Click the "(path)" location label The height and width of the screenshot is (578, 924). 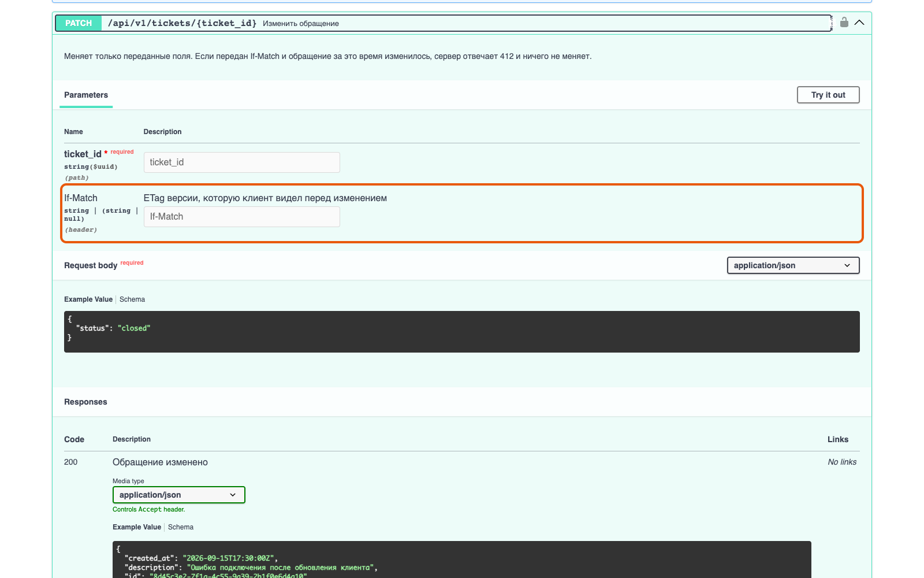77,177
